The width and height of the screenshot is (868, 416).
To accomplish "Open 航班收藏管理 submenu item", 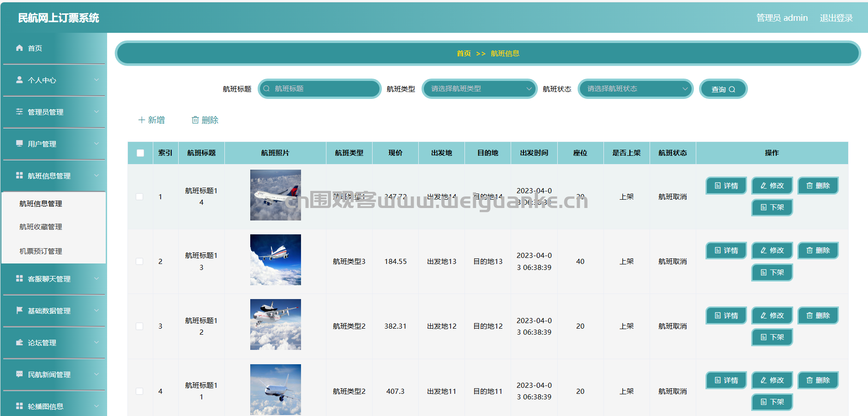I will pos(41,227).
